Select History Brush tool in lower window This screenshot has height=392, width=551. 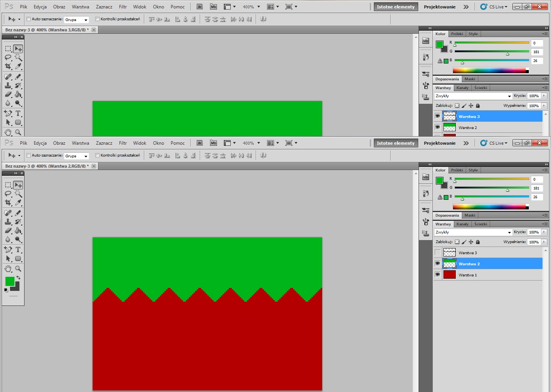18,222
